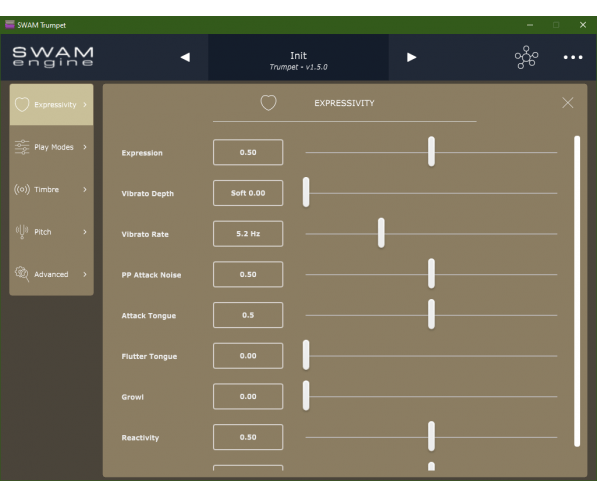The width and height of the screenshot is (597, 497).
Task: Click the Expressivity panel vertical scrollbar
Action: tap(577, 291)
